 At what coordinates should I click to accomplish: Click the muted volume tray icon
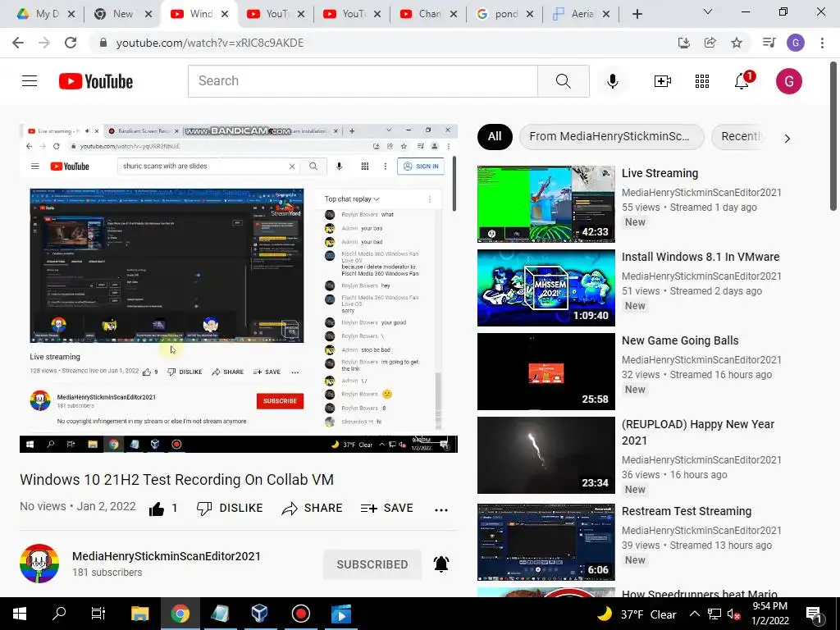pos(734,614)
